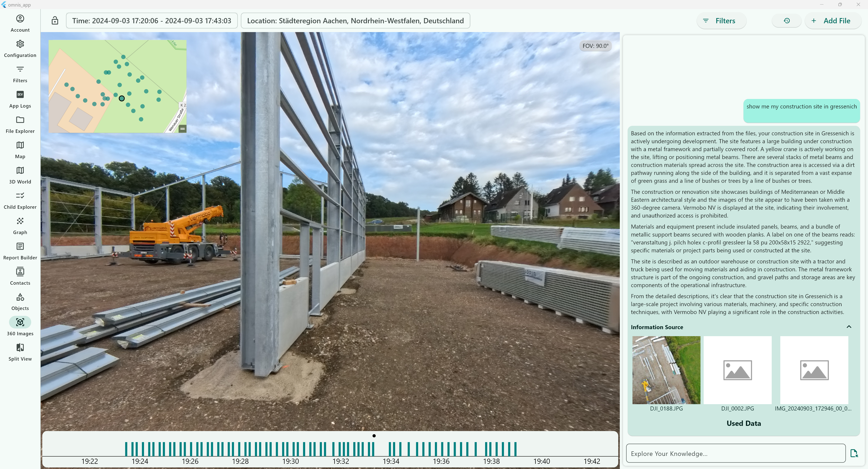Click the Filters button in the top bar
The width and height of the screenshot is (868, 469).
(x=721, y=21)
